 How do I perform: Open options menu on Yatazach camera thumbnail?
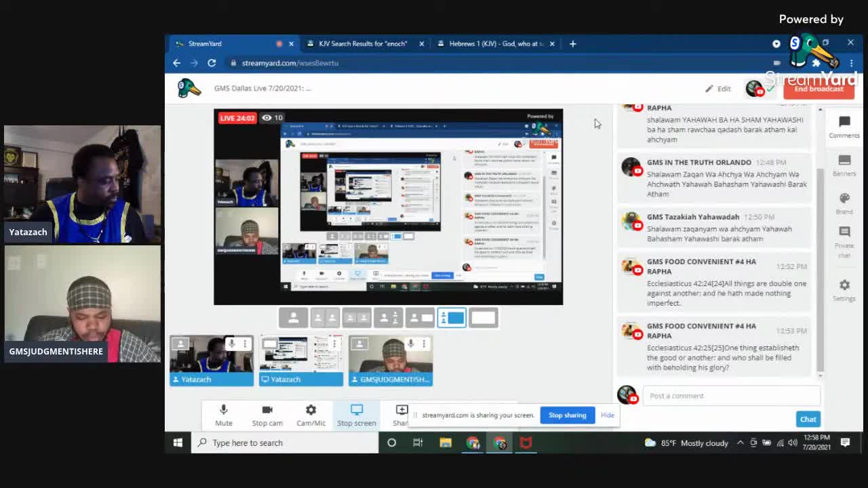(x=245, y=344)
